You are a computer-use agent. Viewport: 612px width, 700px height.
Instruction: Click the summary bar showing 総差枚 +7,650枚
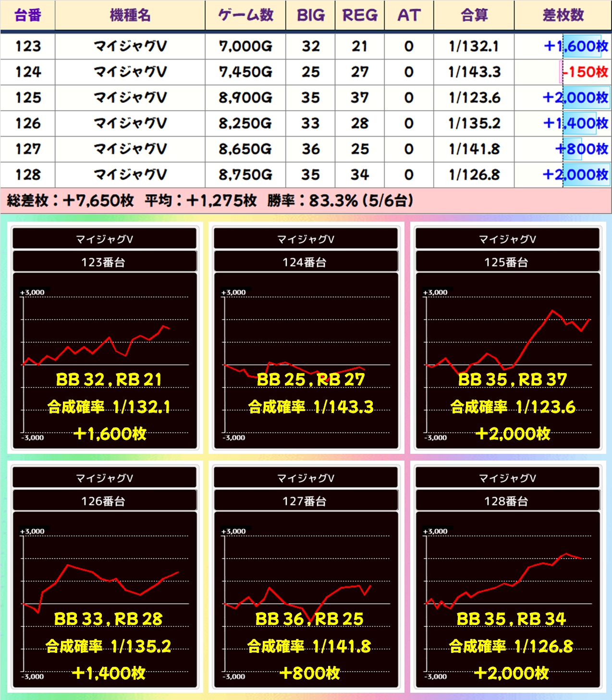[210, 200]
